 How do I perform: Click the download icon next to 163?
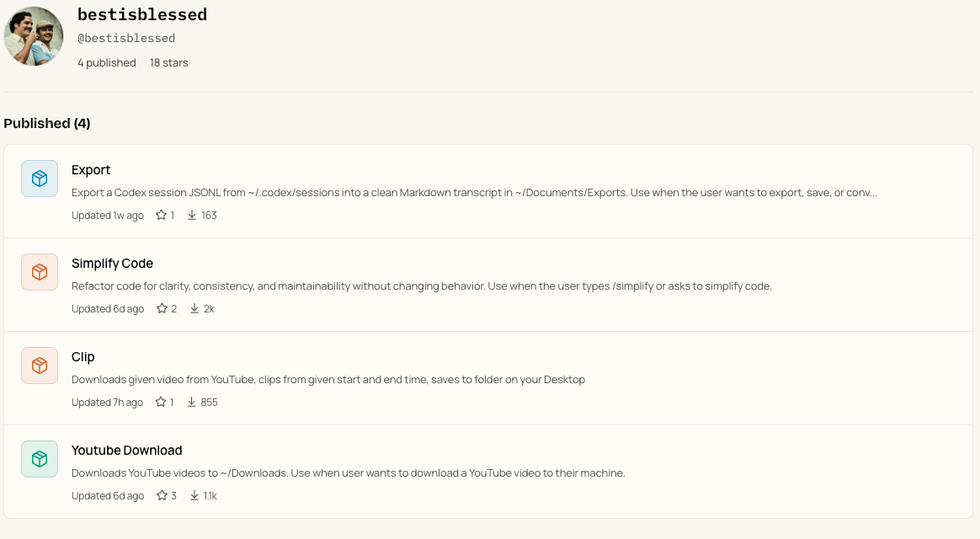[x=192, y=215]
